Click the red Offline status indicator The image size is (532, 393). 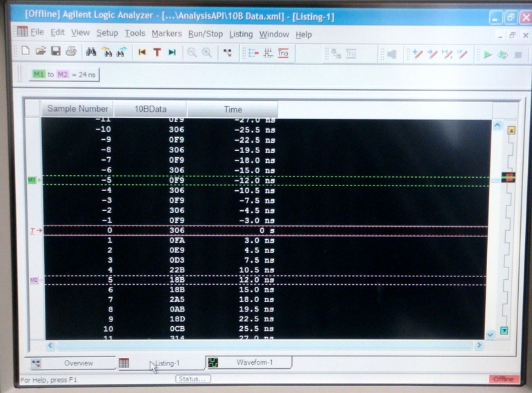pos(504,379)
